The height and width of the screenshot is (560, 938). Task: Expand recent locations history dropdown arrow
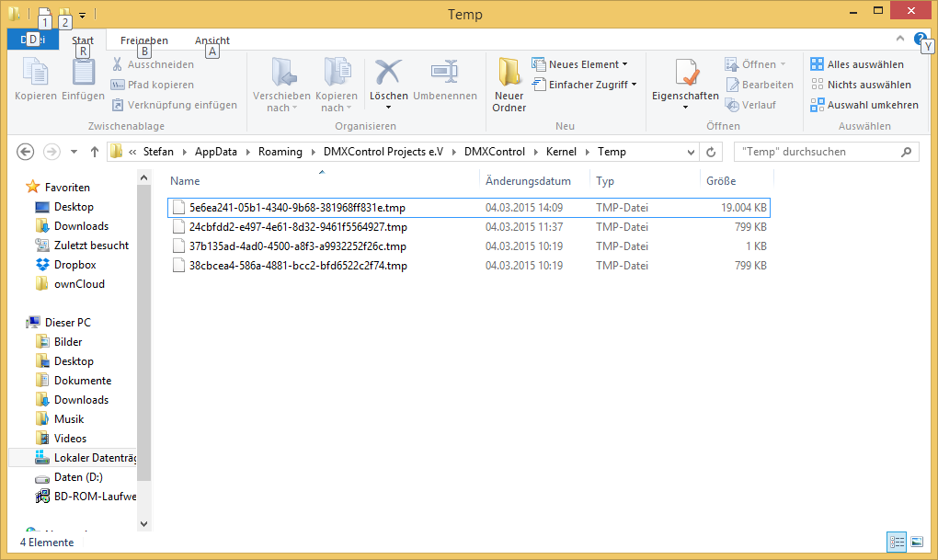[74, 153]
